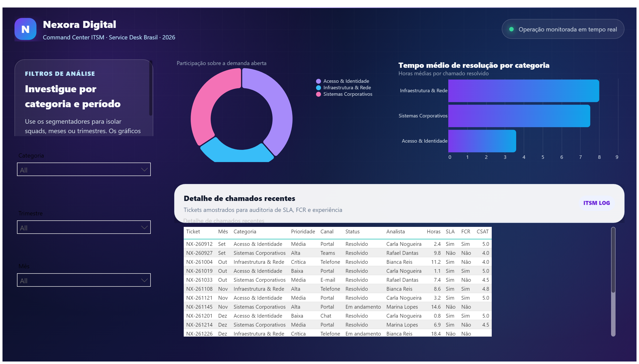Select ticket NX-261145 cell
Viewport: 639px width, 364px height.
coord(199,307)
